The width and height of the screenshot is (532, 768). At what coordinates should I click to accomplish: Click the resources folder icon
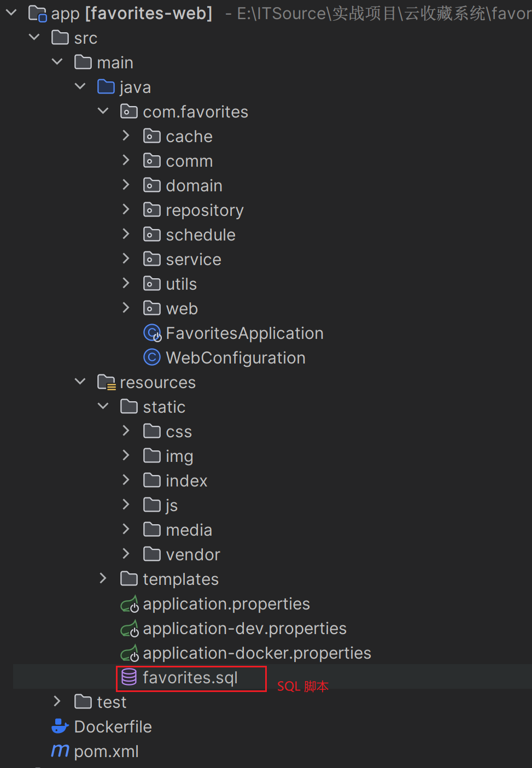106,382
